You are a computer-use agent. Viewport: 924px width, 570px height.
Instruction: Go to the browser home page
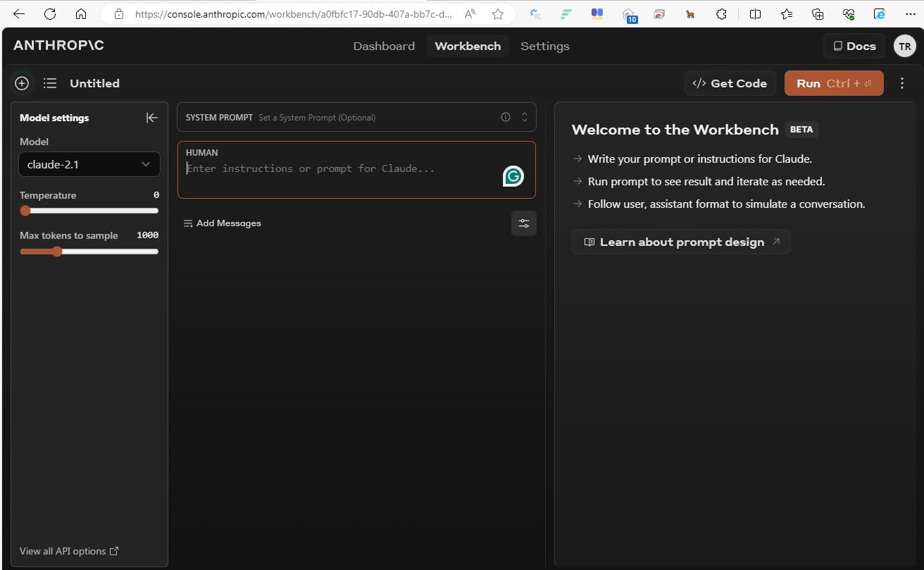[81, 14]
